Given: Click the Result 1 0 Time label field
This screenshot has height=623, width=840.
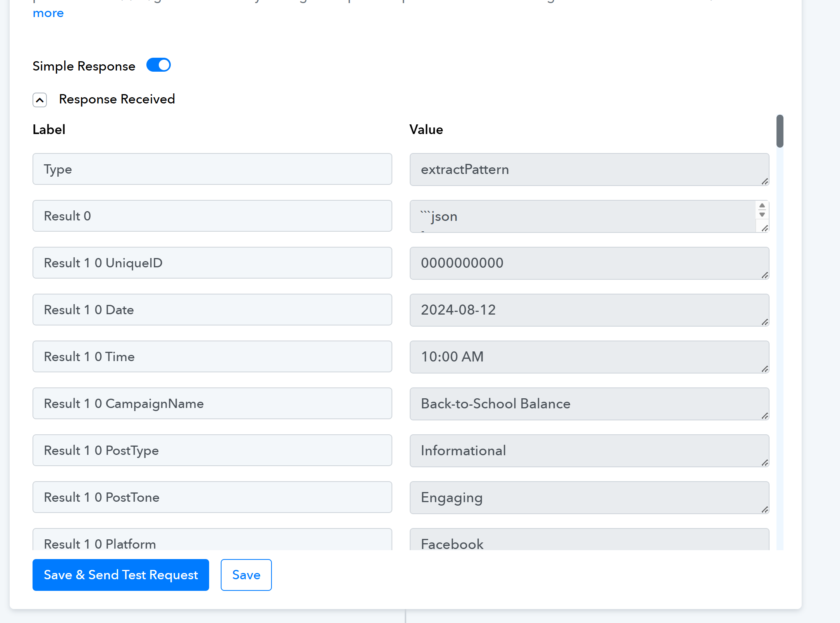Looking at the screenshot, I should (212, 357).
